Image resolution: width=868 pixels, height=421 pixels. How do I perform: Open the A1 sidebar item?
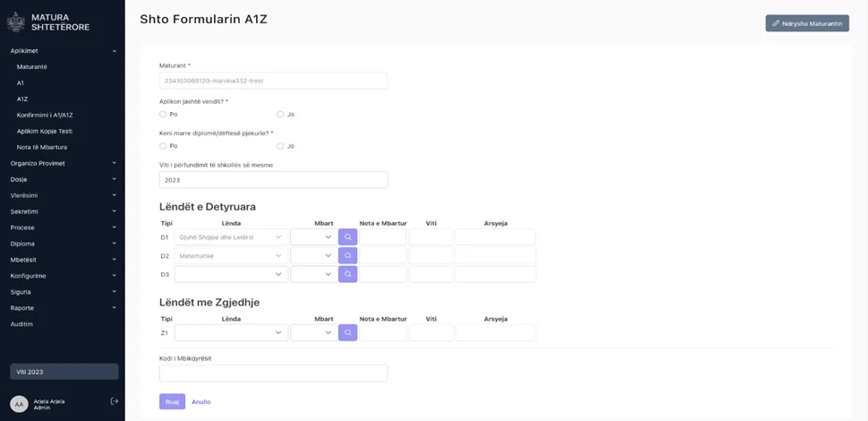tap(21, 83)
